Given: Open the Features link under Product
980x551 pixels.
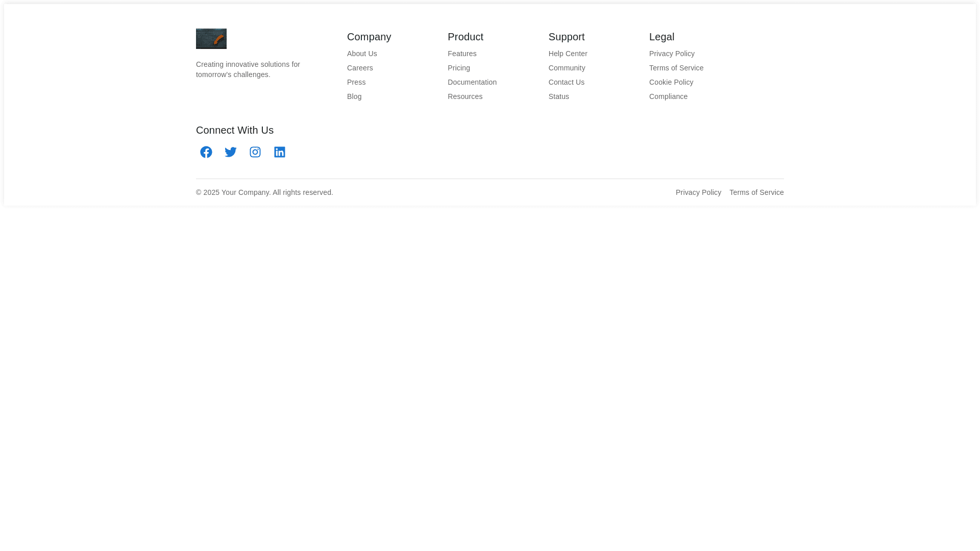Looking at the screenshot, I should tap(462, 54).
